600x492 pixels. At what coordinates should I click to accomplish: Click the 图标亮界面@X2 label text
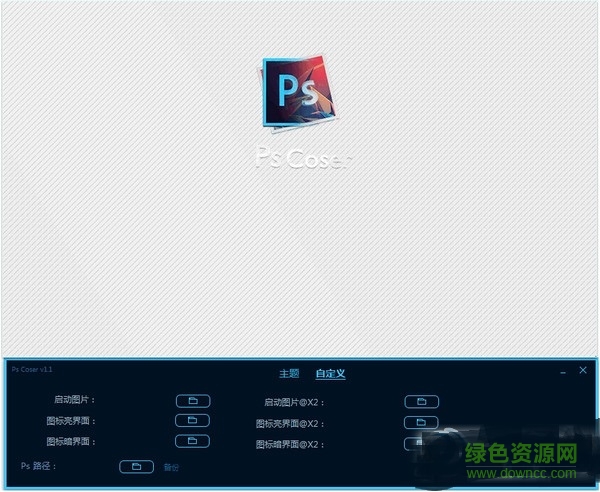point(289,423)
